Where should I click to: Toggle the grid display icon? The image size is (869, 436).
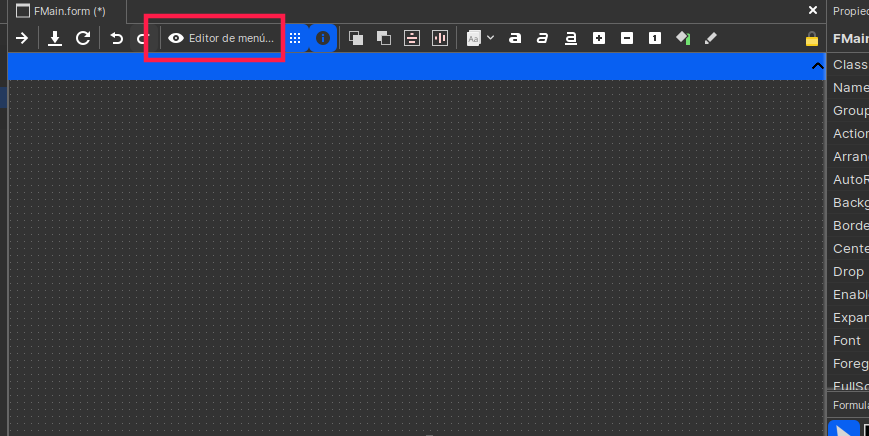coord(295,38)
